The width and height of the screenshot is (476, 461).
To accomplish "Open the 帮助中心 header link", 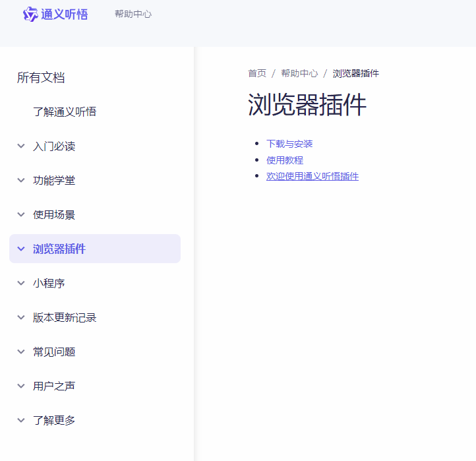I will click(x=133, y=14).
